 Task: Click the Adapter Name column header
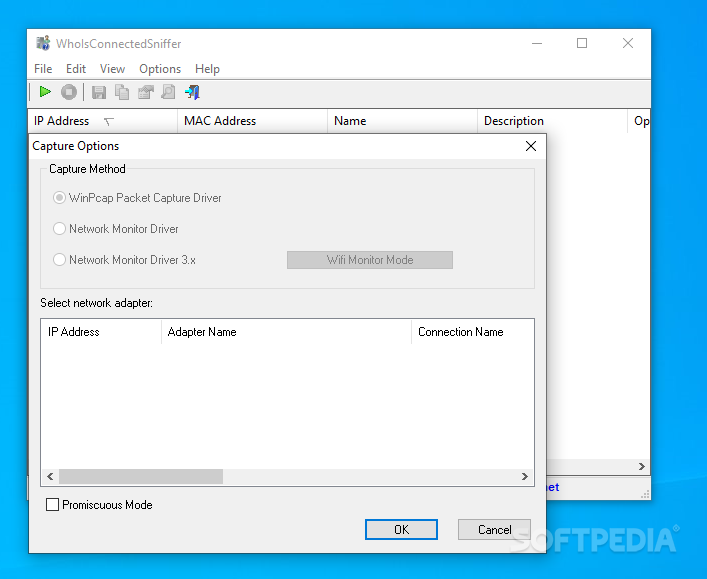[x=286, y=332]
